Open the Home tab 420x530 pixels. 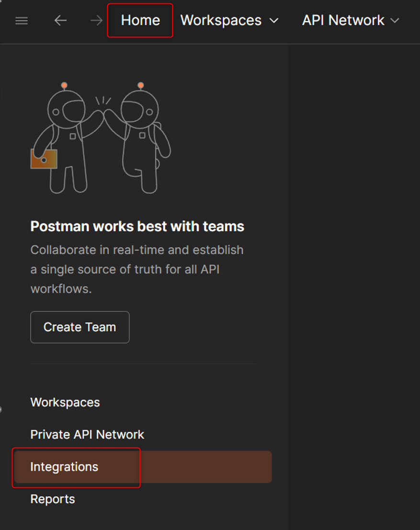(x=140, y=20)
